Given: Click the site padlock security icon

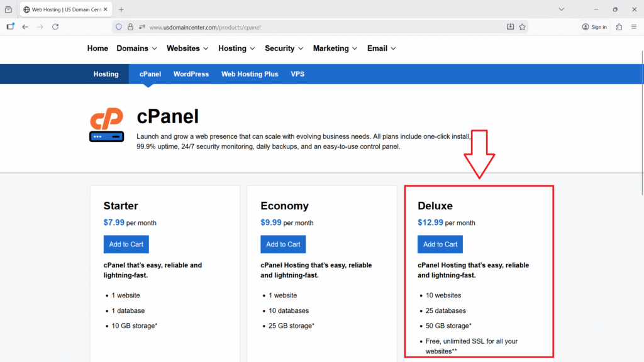Looking at the screenshot, I should (x=130, y=27).
